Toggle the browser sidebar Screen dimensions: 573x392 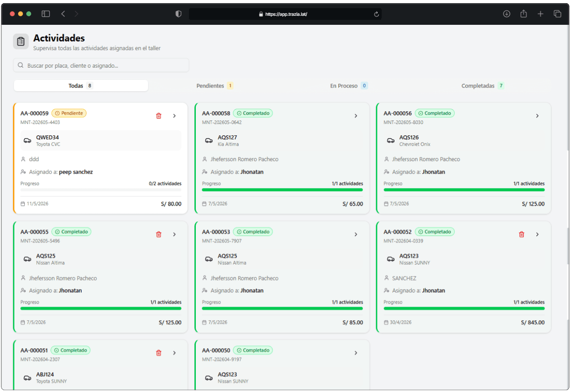[x=46, y=14]
